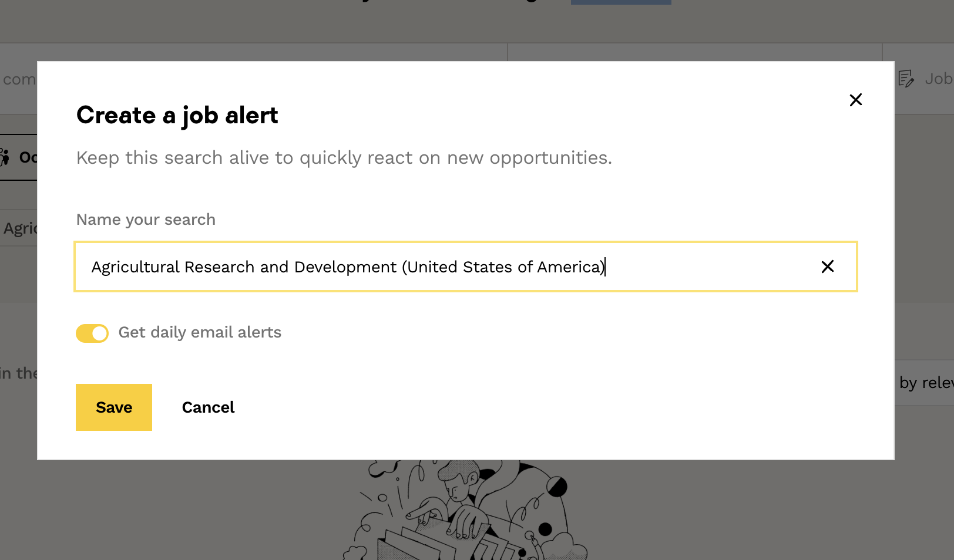Open the Job tab label at top right

point(938,79)
